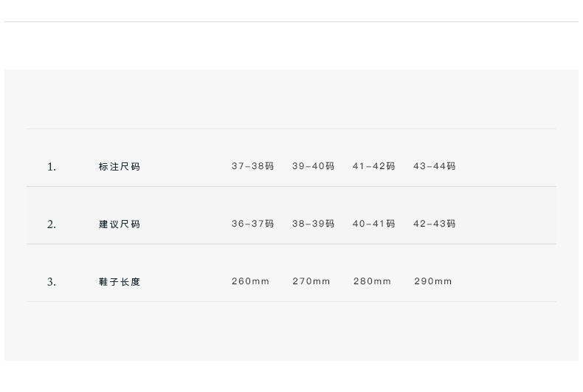Click row number 1 in the size table
Screen dimensions: 583x392
(x=52, y=167)
